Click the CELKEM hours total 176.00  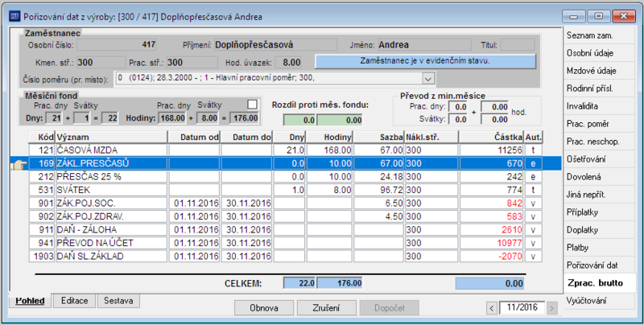coord(340,283)
